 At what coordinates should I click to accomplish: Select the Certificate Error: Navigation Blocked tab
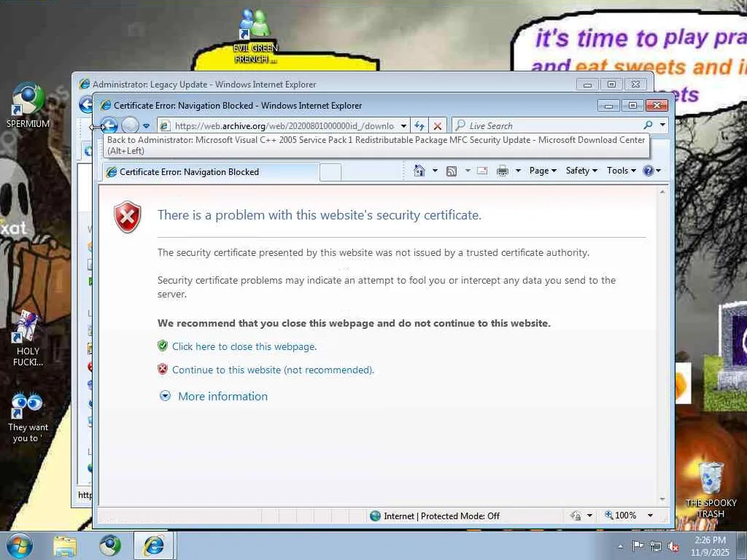[x=211, y=172]
